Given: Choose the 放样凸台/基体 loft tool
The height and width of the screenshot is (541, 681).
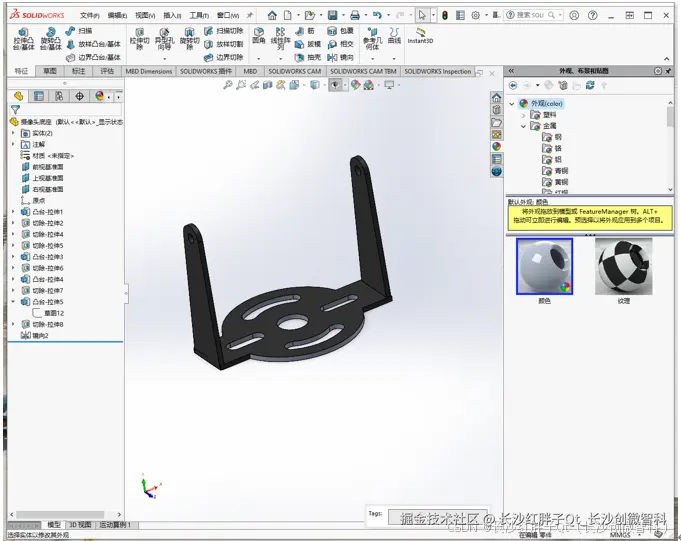Looking at the screenshot, I should click(93, 44).
